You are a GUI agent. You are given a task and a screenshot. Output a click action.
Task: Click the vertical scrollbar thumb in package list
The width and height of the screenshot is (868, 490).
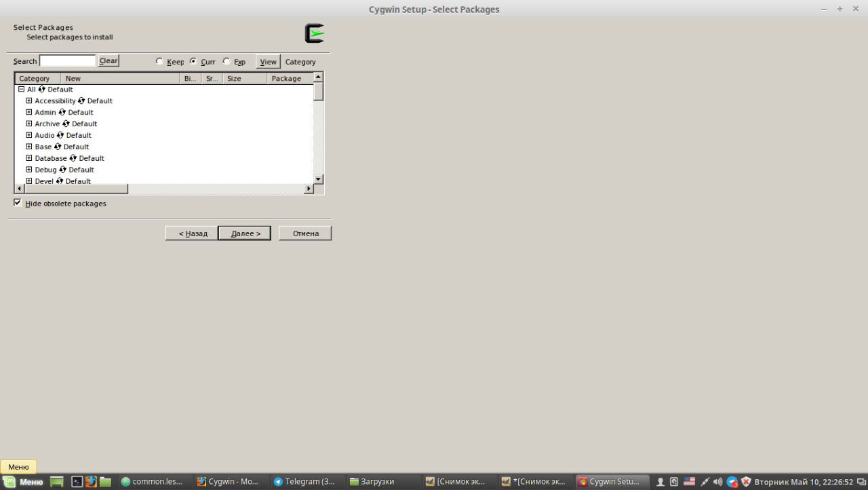(x=319, y=92)
